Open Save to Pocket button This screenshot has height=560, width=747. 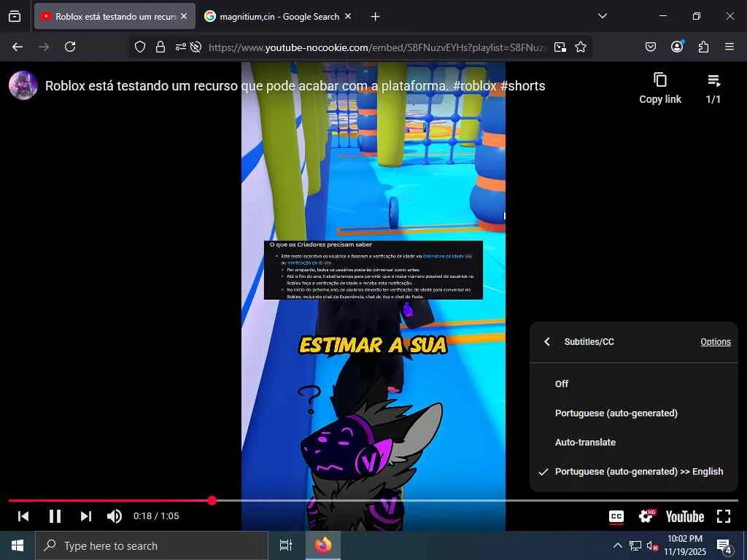point(650,47)
